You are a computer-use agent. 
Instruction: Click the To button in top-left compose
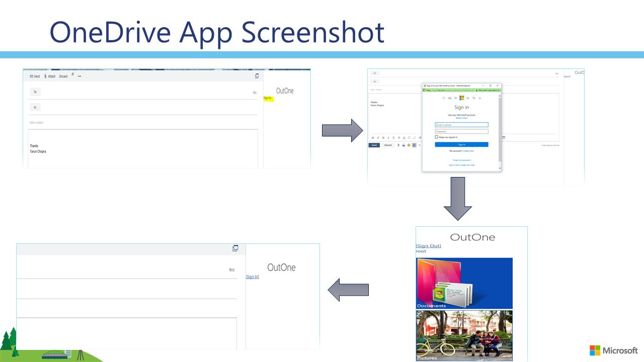click(35, 92)
